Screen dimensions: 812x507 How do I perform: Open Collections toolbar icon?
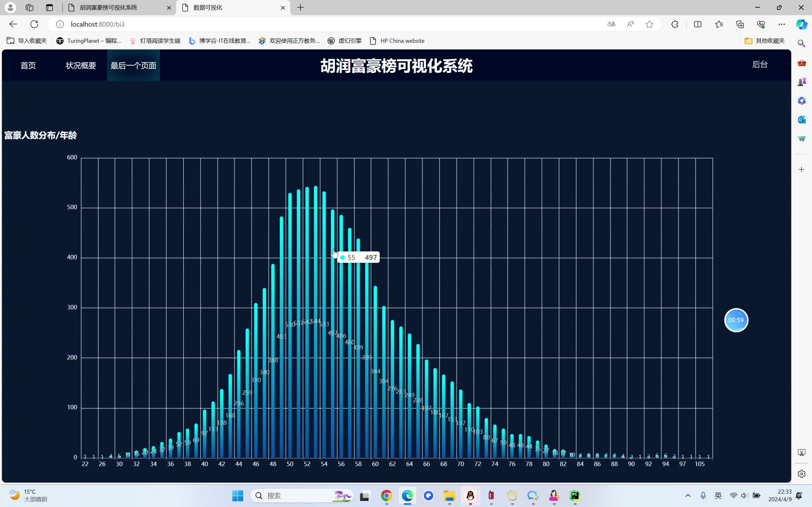(740, 24)
